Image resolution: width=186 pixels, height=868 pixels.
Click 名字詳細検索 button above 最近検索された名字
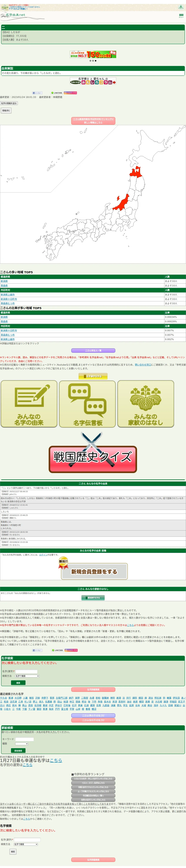tap(93, 689)
